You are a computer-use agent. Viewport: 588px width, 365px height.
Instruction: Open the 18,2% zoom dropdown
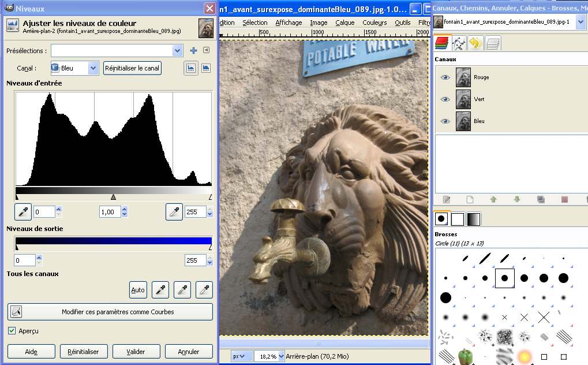[x=281, y=356]
